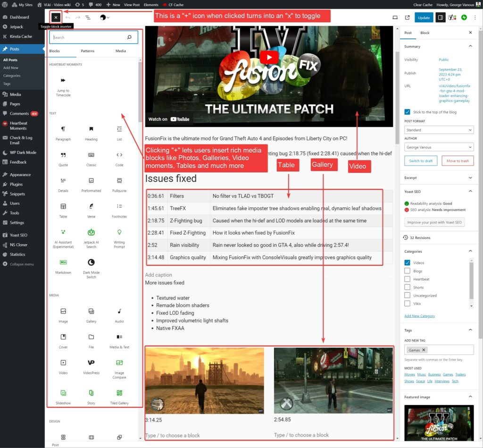Screen dimensions: 483x448
Task: Add a Verse block
Action: click(x=91, y=210)
